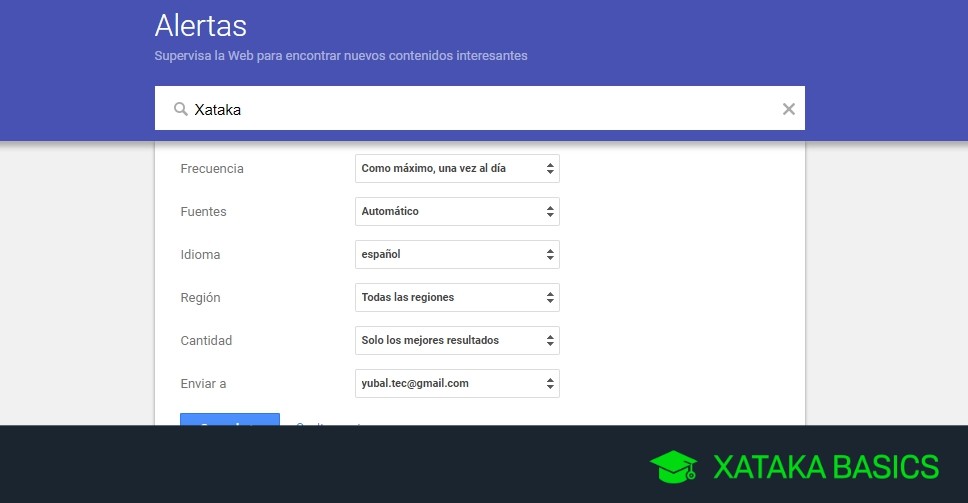This screenshot has height=503, width=968.
Task: Click the Fuentes label
Action: [x=203, y=212]
